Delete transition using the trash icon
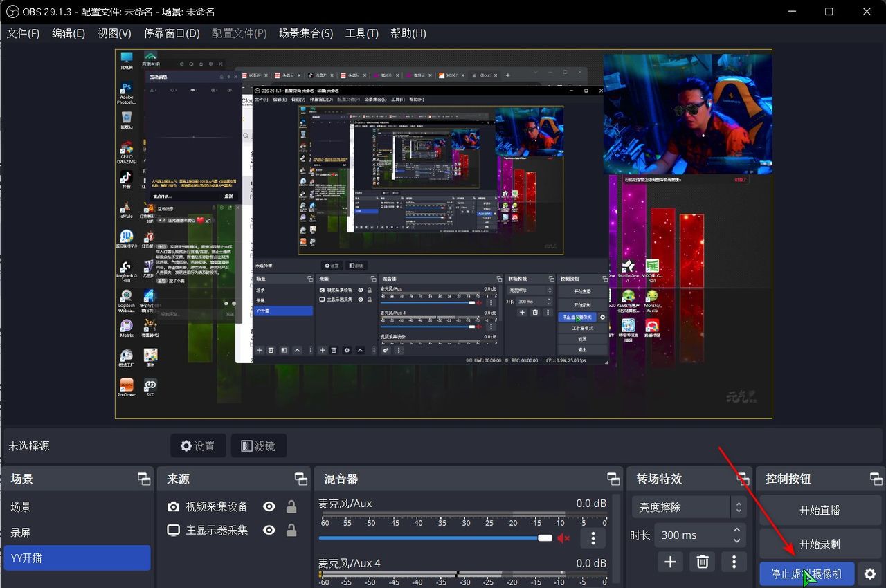 tap(702, 562)
